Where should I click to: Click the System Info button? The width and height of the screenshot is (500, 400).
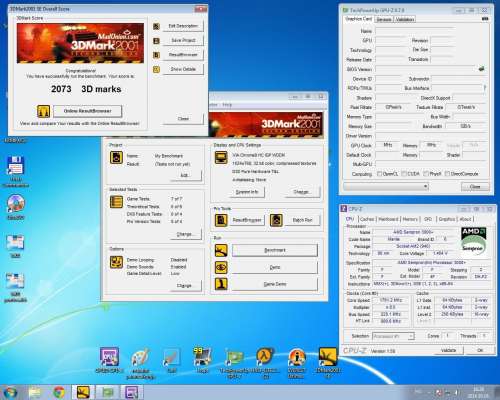point(247,192)
